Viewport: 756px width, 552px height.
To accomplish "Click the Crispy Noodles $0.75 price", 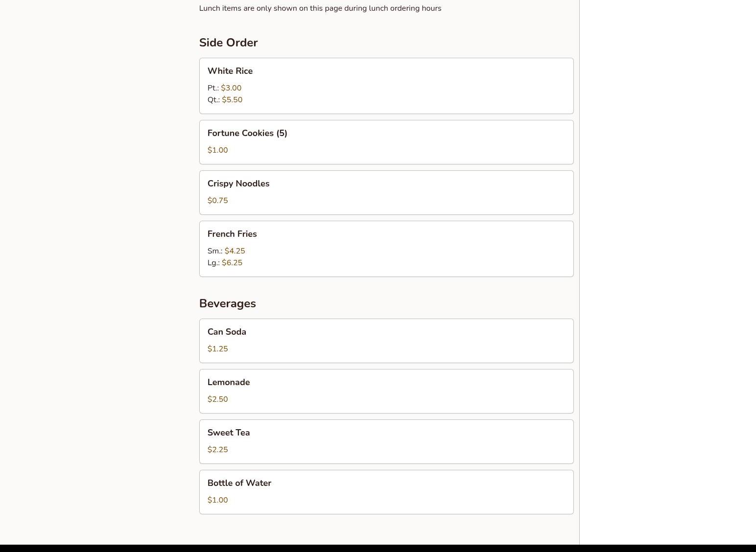I will pos(217,201).
